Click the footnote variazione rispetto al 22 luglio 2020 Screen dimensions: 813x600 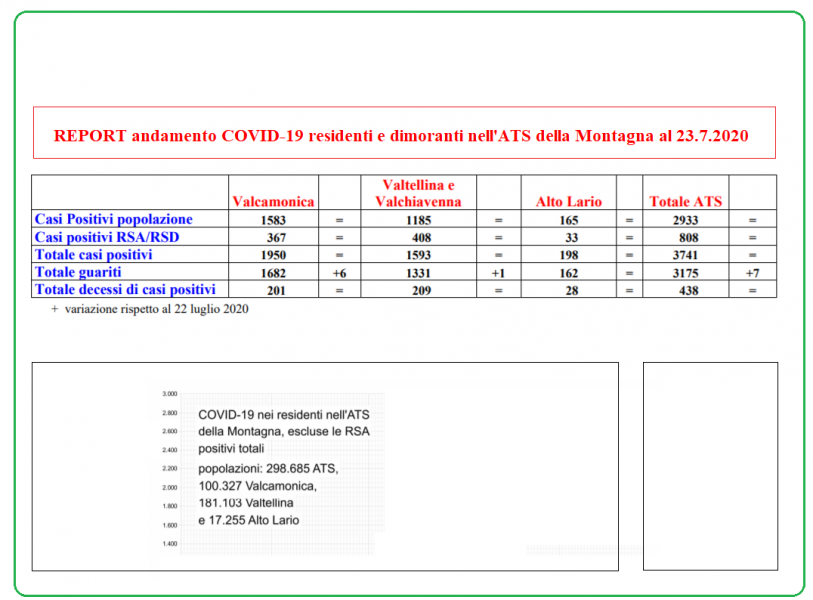156,309
